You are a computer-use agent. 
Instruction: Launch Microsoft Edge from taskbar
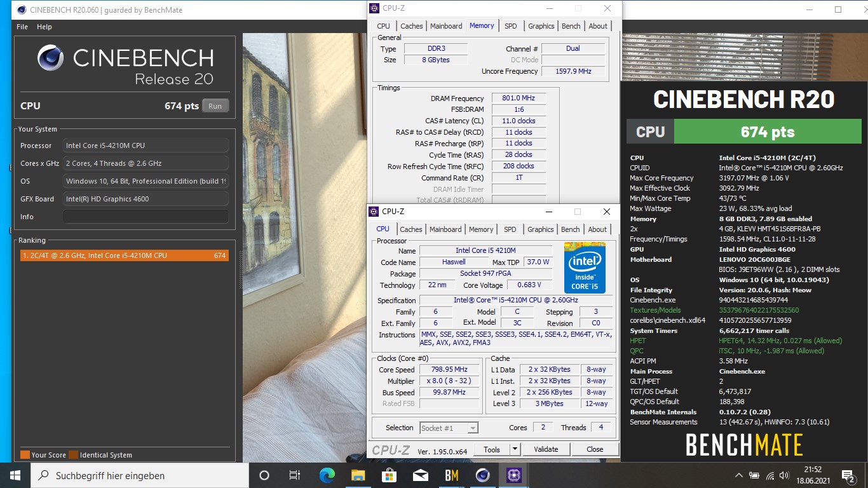point(327,475)
